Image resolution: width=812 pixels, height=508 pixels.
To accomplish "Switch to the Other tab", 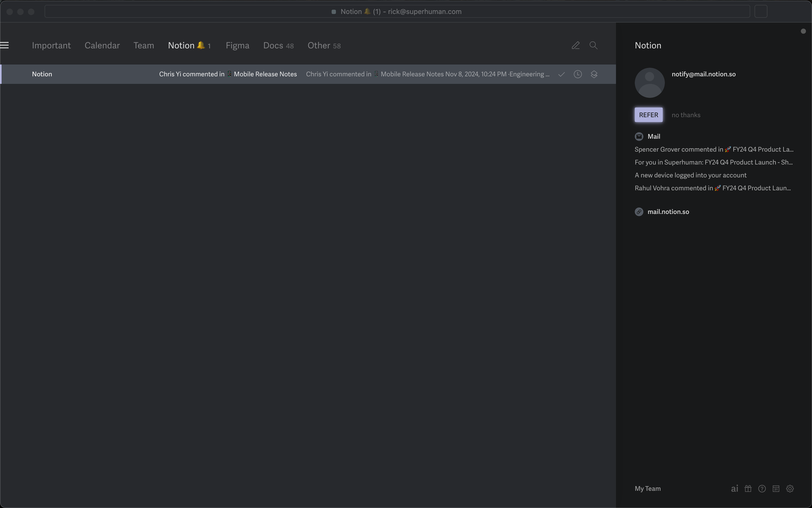I will click(x=324, y=45).
